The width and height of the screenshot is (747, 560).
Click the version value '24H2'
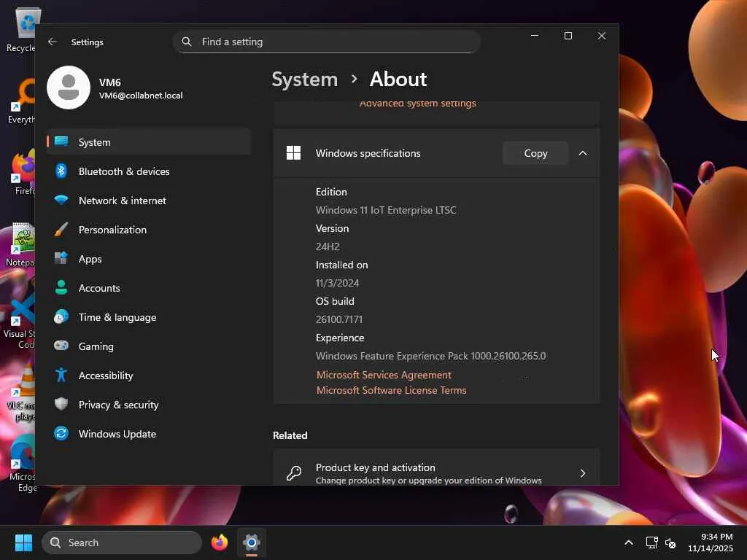[328, 246]
